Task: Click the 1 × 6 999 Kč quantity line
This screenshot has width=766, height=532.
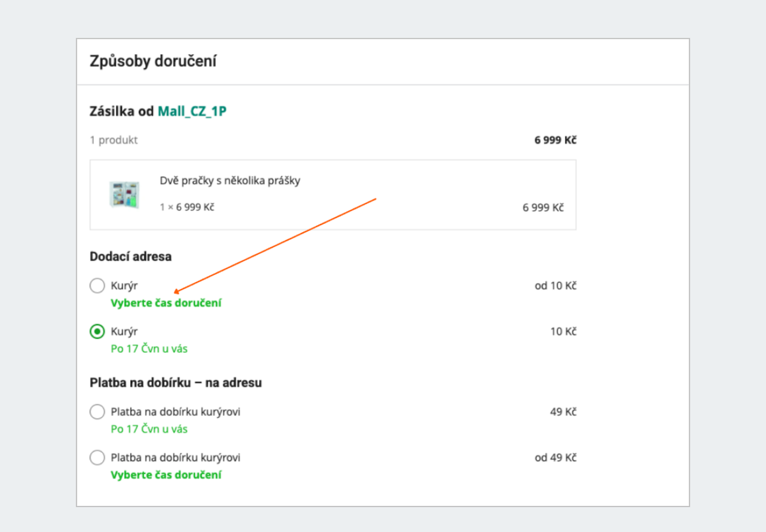Action: coord(187,207)
